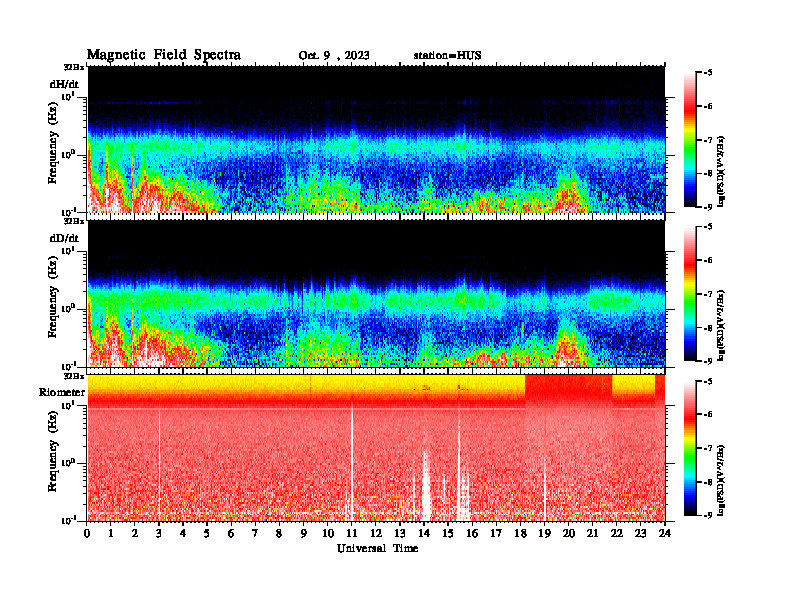Click the "-9" tick on dH/dt colorbar

(x=708, y=207)
